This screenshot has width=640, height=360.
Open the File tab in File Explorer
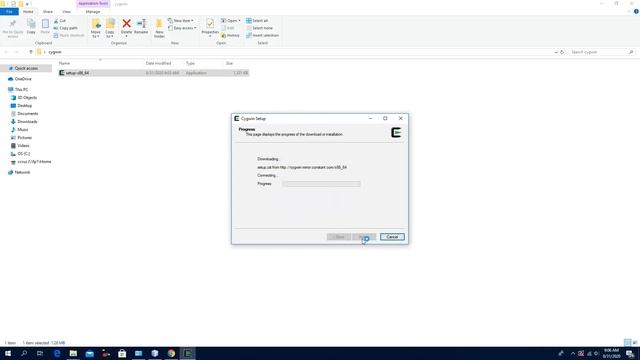[x=9, y=12]
